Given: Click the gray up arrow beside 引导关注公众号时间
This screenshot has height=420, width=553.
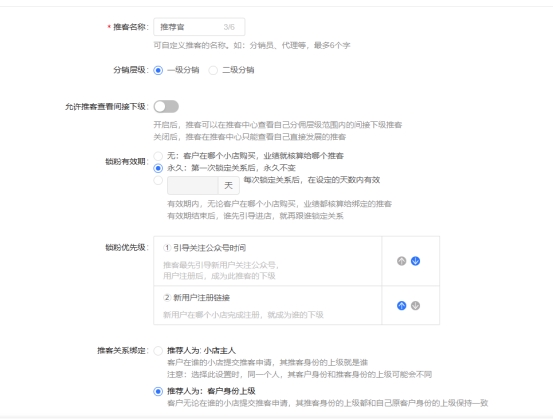Looking at the screenshot, I should (401, 261).
